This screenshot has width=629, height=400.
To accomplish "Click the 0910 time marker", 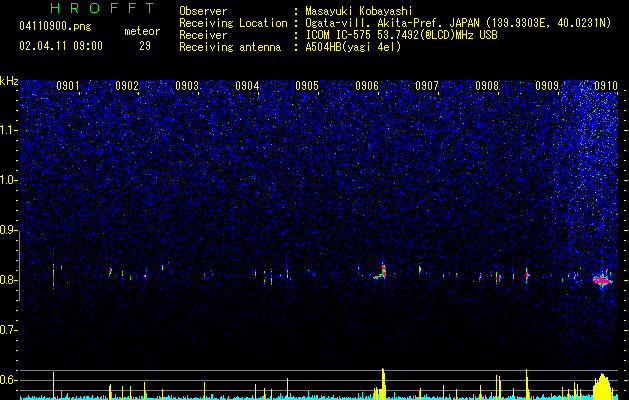I will point(606,85).
